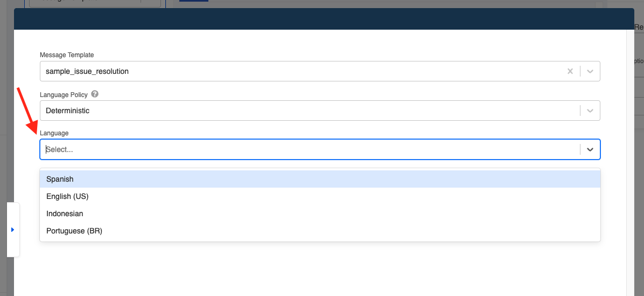Open the Language Policy chevron arrow
The width and height of the screenshot is (644, 296).
pyautogui.click(x=590, y=111)
